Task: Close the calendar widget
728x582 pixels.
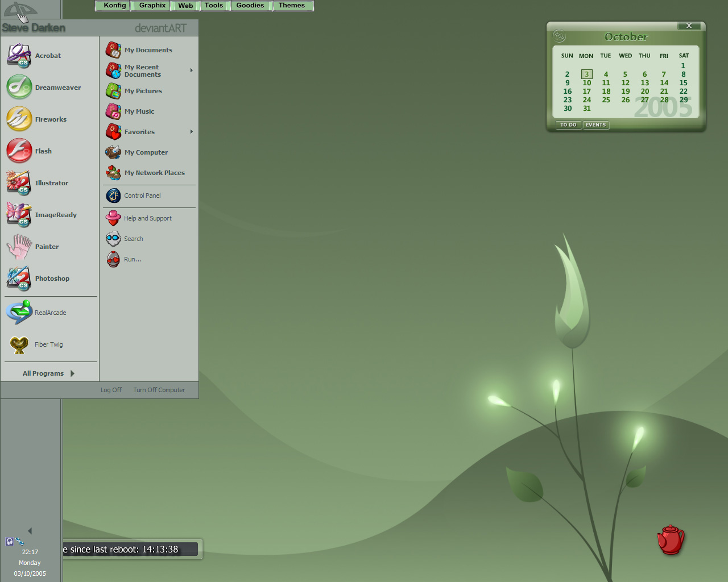Action: [689, 26]
